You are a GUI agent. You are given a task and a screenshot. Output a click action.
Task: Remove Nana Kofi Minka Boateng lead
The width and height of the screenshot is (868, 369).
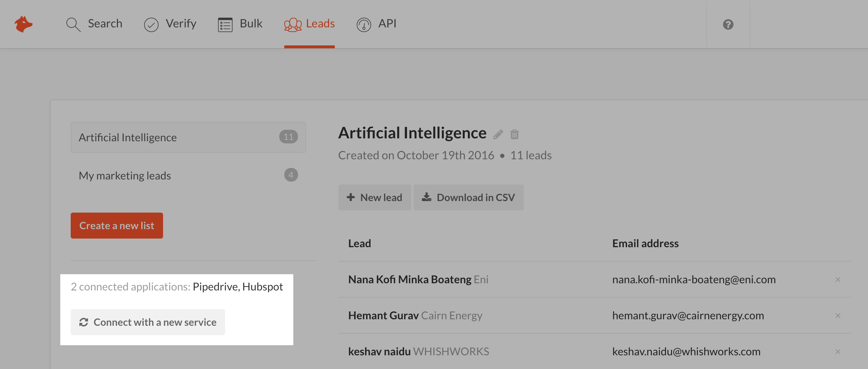[838, 280]
